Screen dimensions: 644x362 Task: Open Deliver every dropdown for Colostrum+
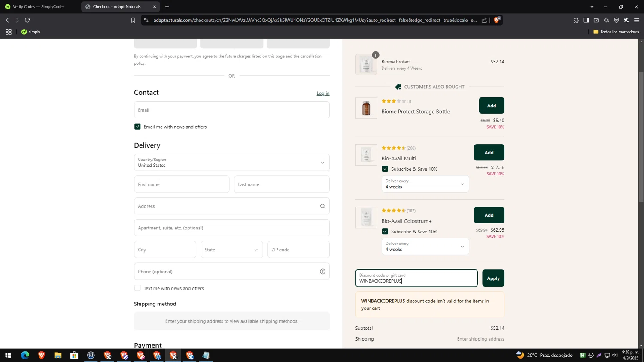[x=425, y=247]
